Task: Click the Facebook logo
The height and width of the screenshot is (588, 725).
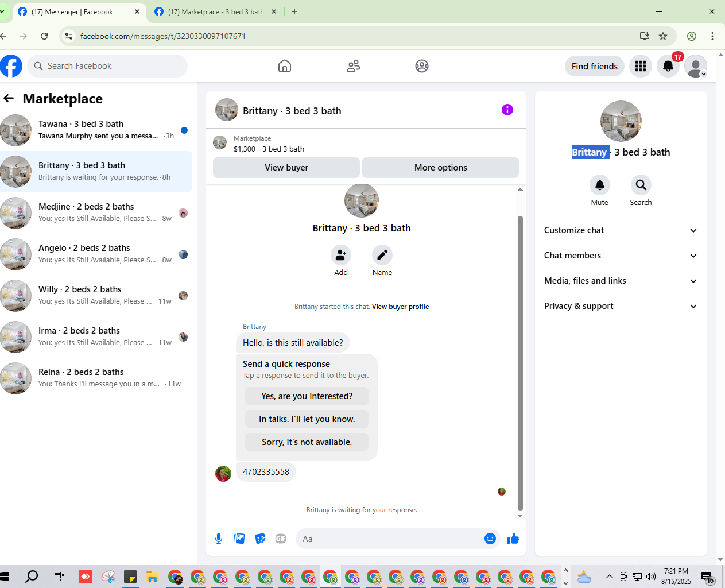Action: [x=11, y=66]
